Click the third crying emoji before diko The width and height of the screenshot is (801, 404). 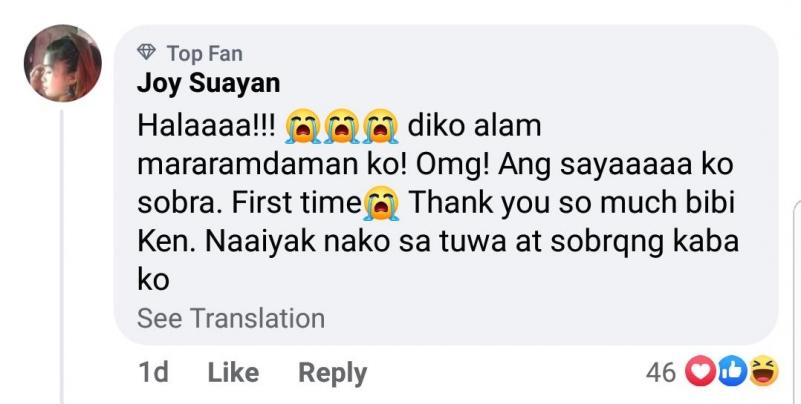(x=378, y=128)
